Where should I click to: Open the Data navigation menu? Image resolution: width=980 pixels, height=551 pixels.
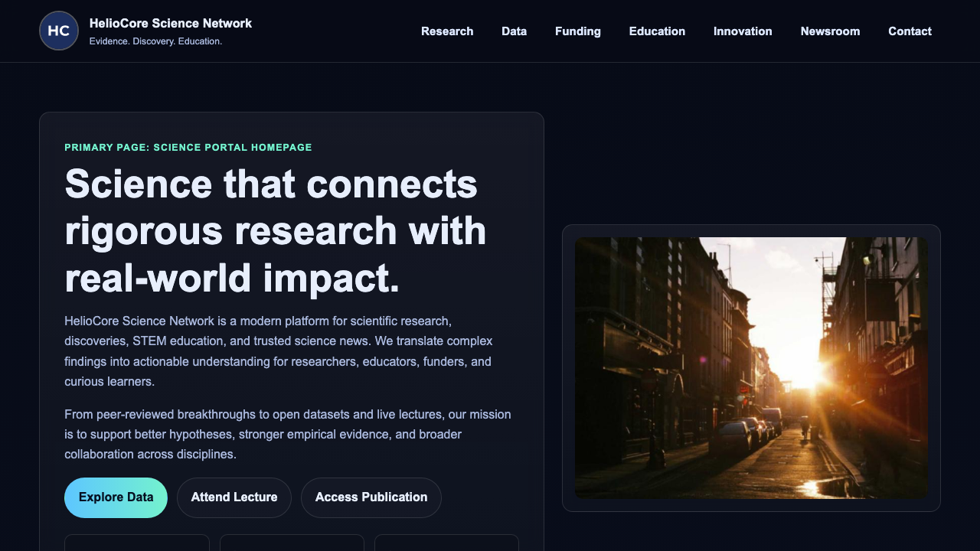(x=514, y=31)
